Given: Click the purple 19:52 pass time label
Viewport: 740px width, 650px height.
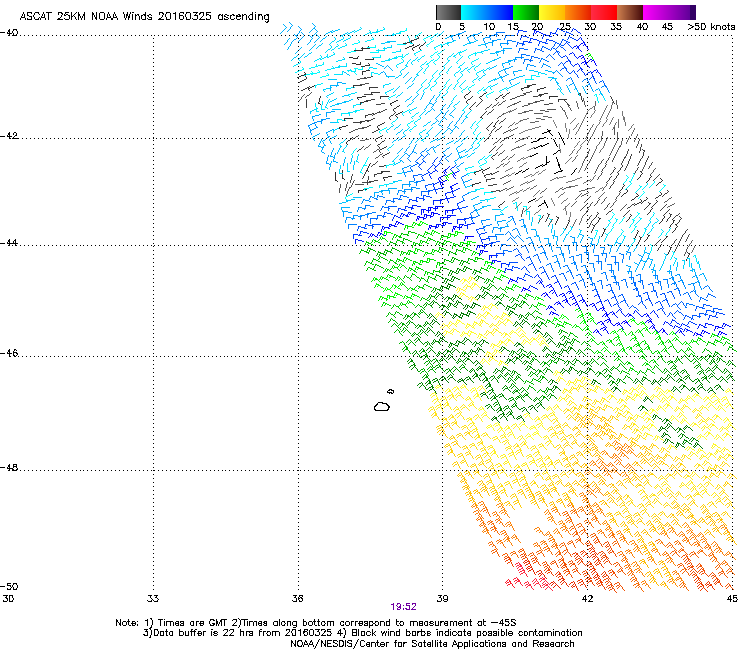Looking at the screenshot, I should point(404,607).
